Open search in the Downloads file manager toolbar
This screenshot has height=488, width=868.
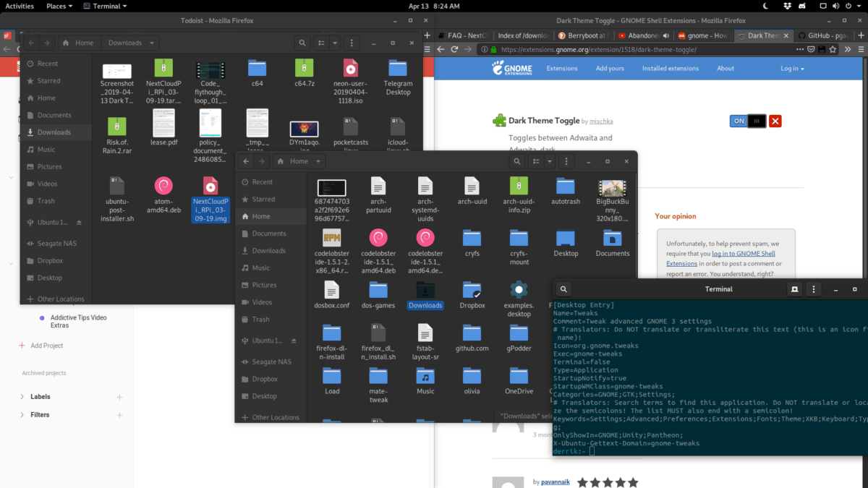pyautogui.click(x=302, y=43)
